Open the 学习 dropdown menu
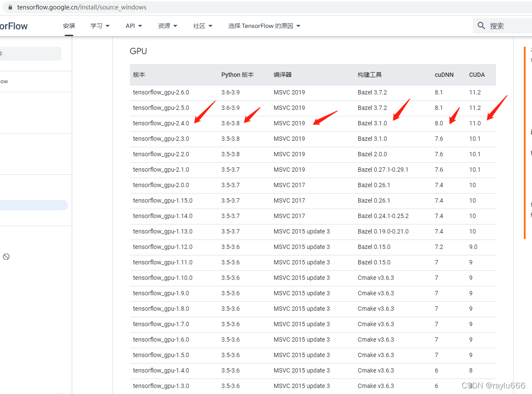This screenshot has width=532, height=394. pos(100,26)
